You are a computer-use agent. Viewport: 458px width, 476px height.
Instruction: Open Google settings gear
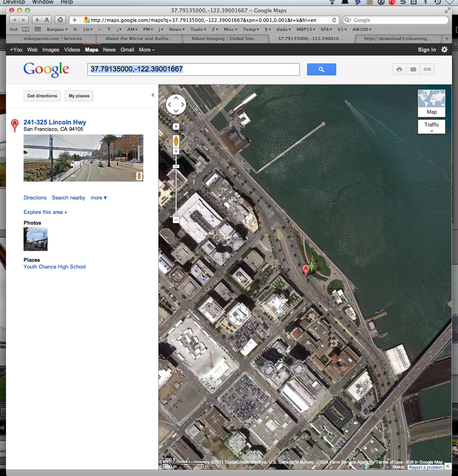pyautogui.click(x=444, y=49)
